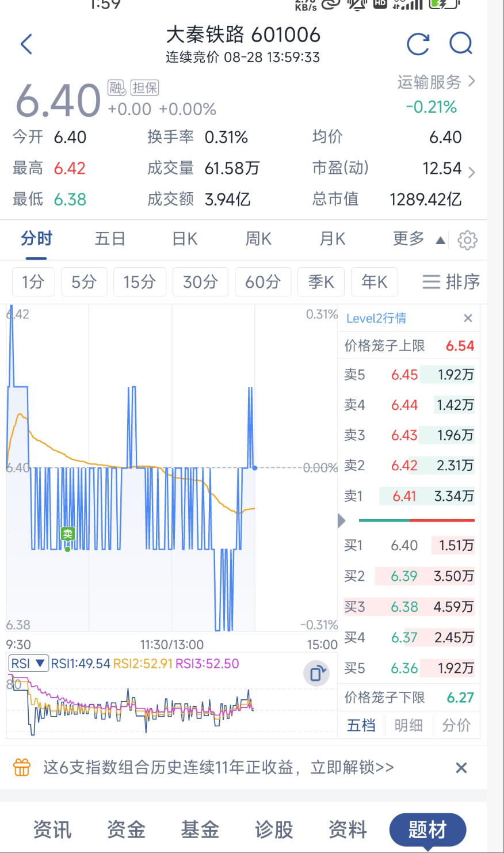Open 排序 sort menu icon
504x853 pixels.
pyautogui.click(x=432, y=281)
